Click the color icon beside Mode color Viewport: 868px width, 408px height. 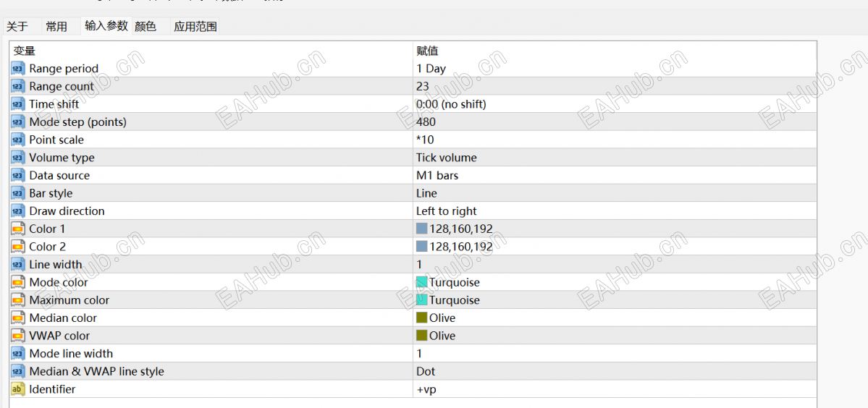click(x=18, y=282)
